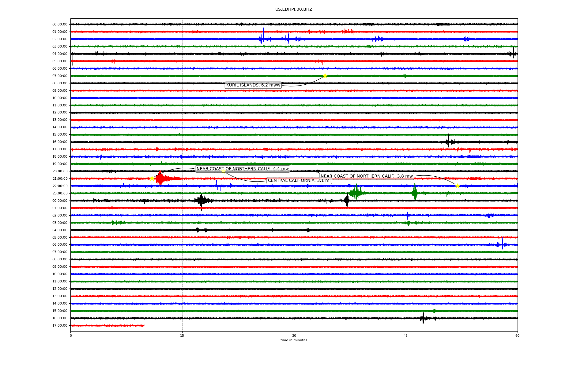Click the star for Central California 3.1 ml
The image size is (588, 368).
pyautogui.click(x=224, y=171)
